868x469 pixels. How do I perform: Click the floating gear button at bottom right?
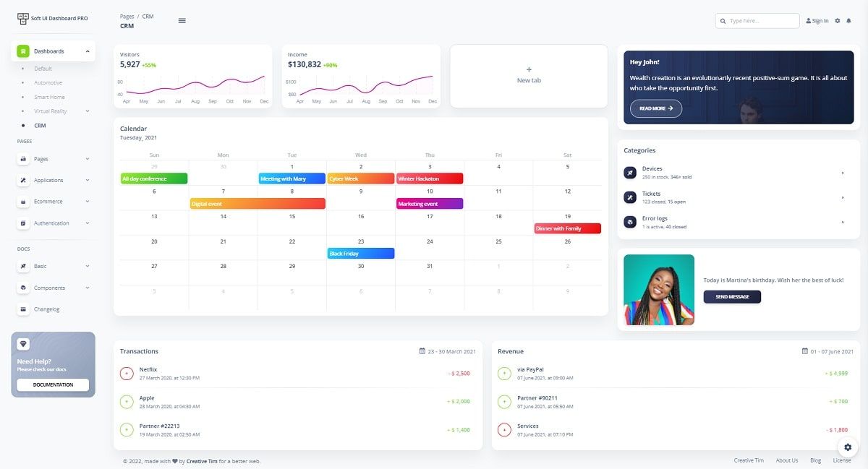click(847, 447)
